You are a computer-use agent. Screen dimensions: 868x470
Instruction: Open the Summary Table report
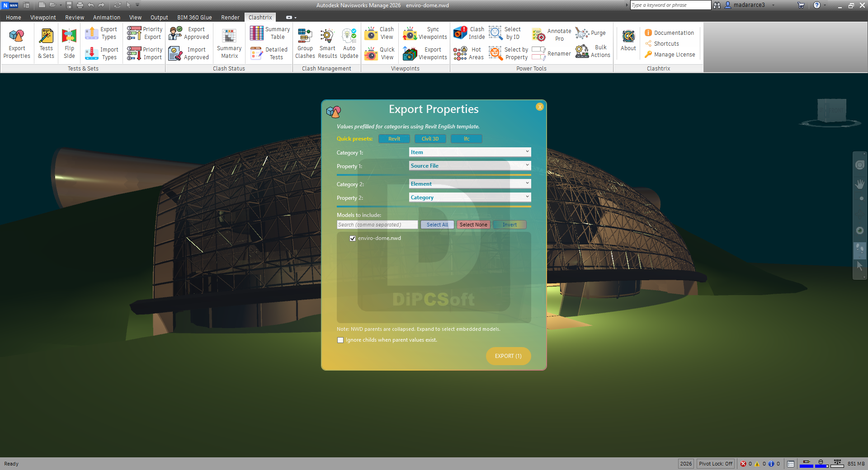[270, 33]
